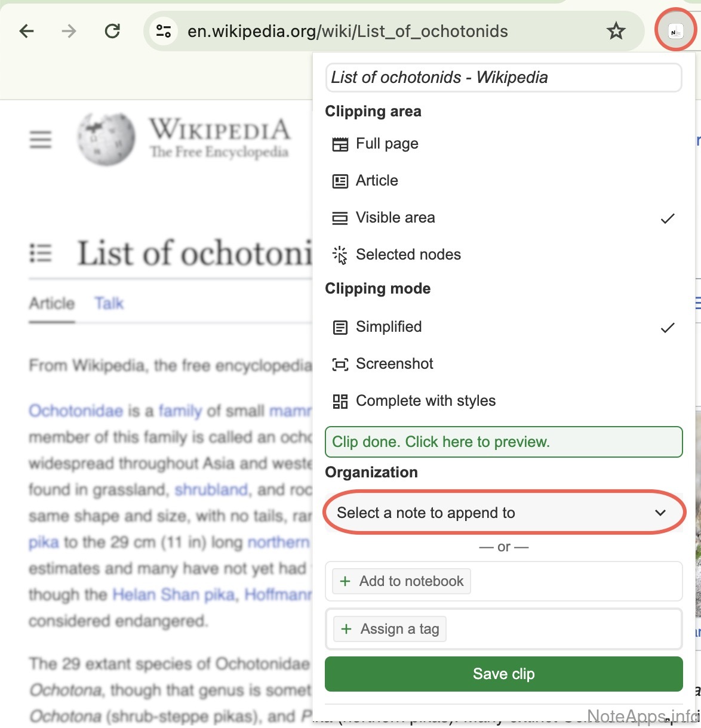This screenshot has width=701, height=728.
Task: Select the Screenshot clipping mode
Action: tap(394, 364)
